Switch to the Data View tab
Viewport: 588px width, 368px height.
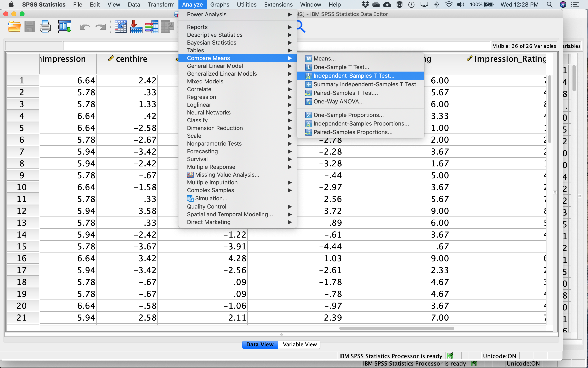pyautogui.click(x=260, y=344)
